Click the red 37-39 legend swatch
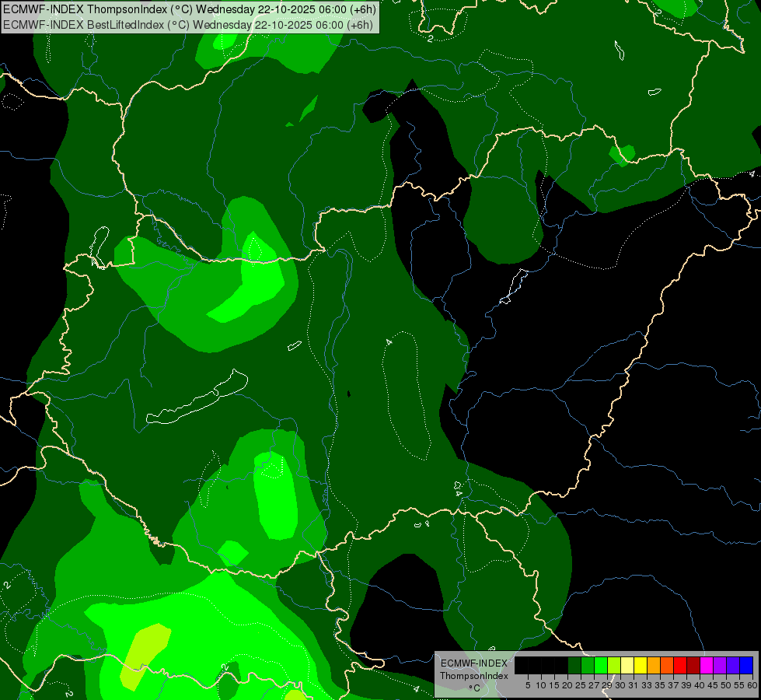 coord(680,665)
